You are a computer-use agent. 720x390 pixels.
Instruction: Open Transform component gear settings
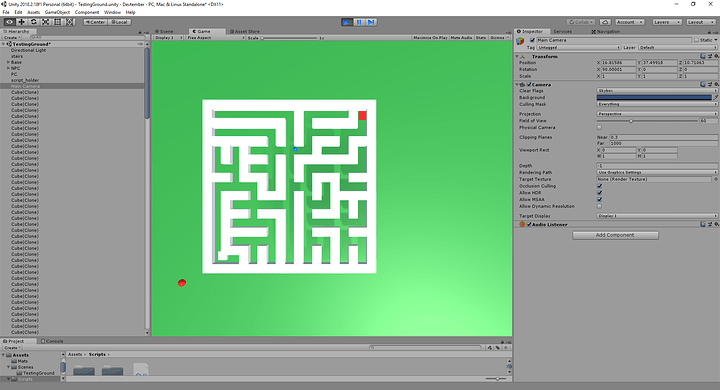[716, 56]
